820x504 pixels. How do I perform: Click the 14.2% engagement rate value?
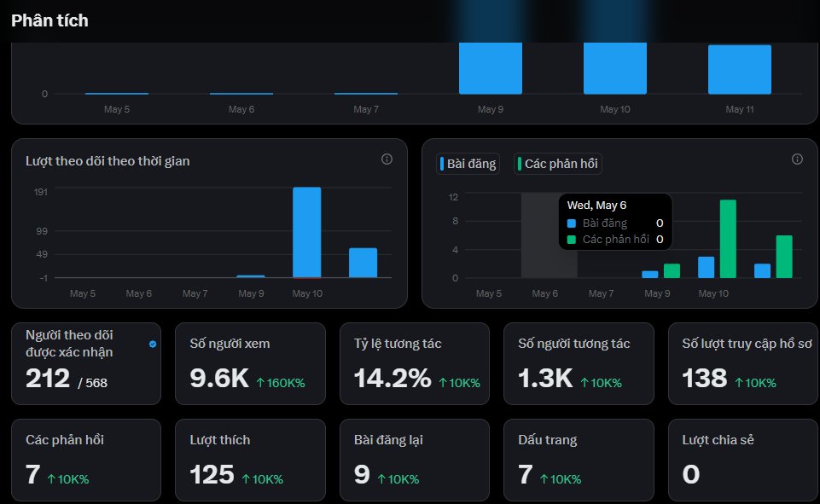[393, 378]
